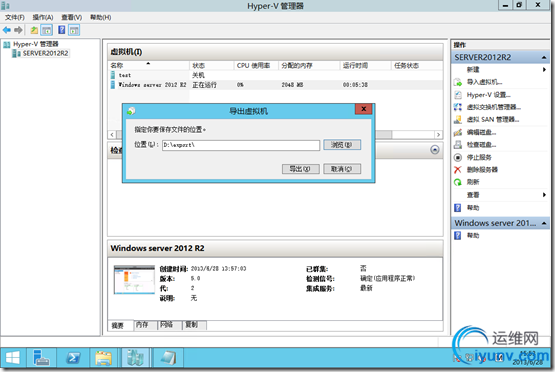Click the 删除服务器 action label
Screen dimensions: 555x372
pyautogui.click(x=482, y=170)
